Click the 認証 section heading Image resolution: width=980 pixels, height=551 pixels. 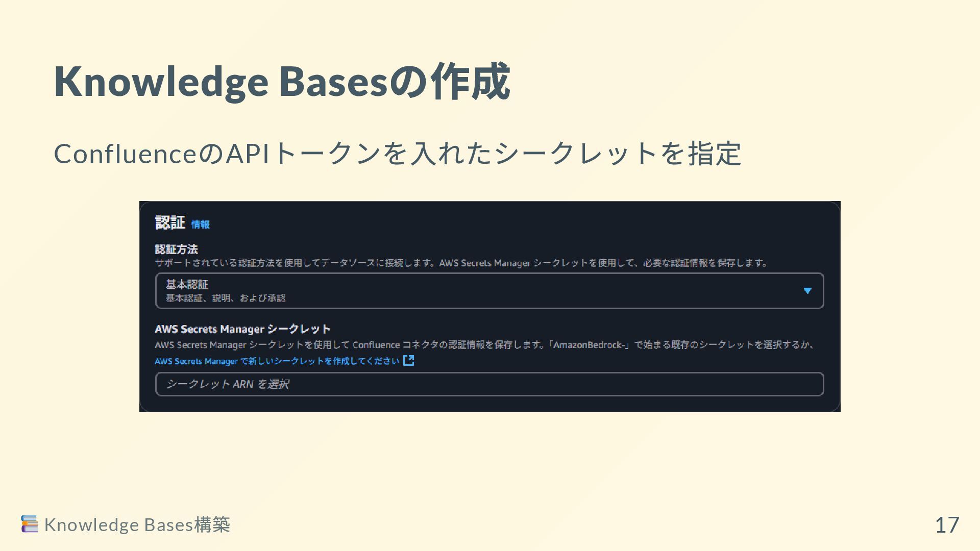[x=170, y=223]
